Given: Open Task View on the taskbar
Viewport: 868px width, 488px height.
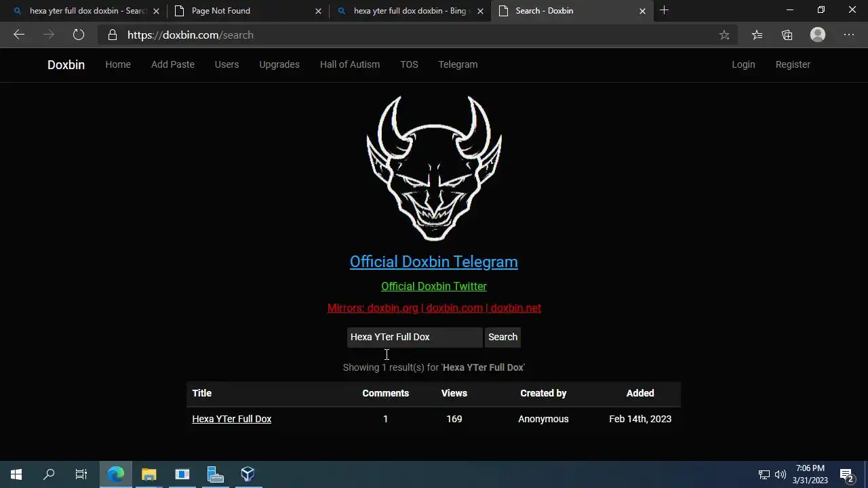Looking at the screenshot, I should [x=81, y=474].
